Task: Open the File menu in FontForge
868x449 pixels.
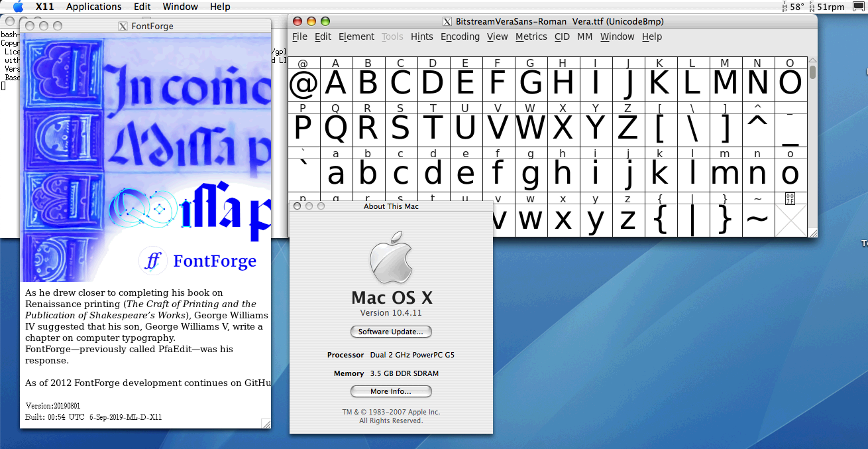Action: click(x=299, y=36)
